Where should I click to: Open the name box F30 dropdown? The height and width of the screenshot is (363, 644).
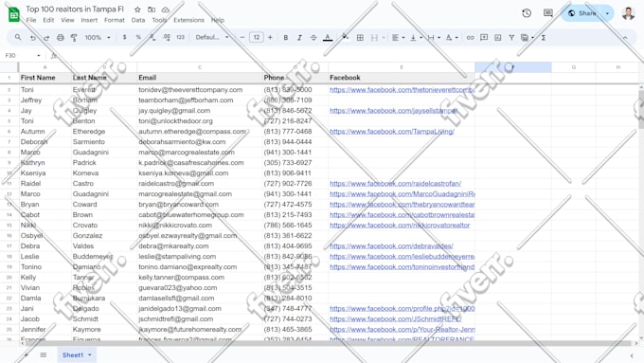click(x=38, y=56)
